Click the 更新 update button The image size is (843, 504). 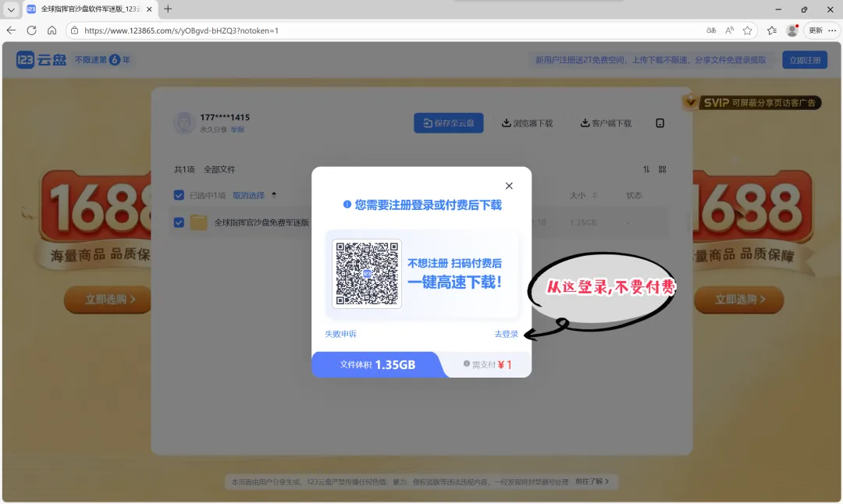point(816,30)
